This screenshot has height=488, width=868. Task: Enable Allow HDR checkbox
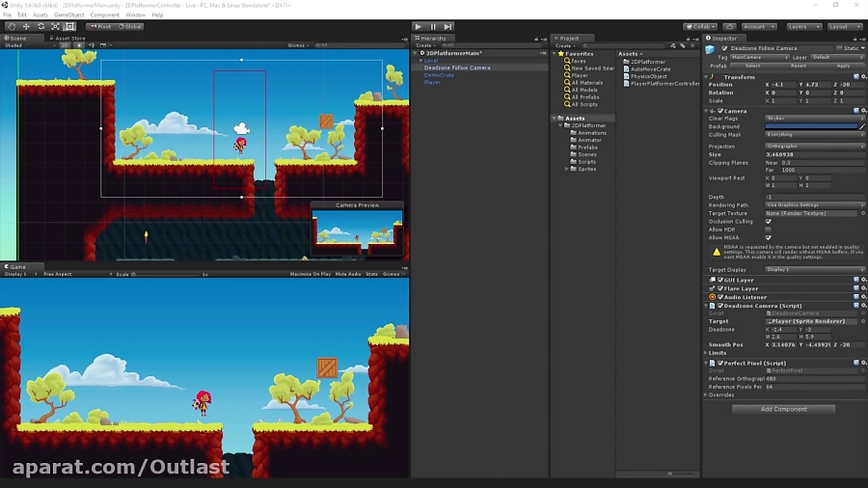(769, 230)
